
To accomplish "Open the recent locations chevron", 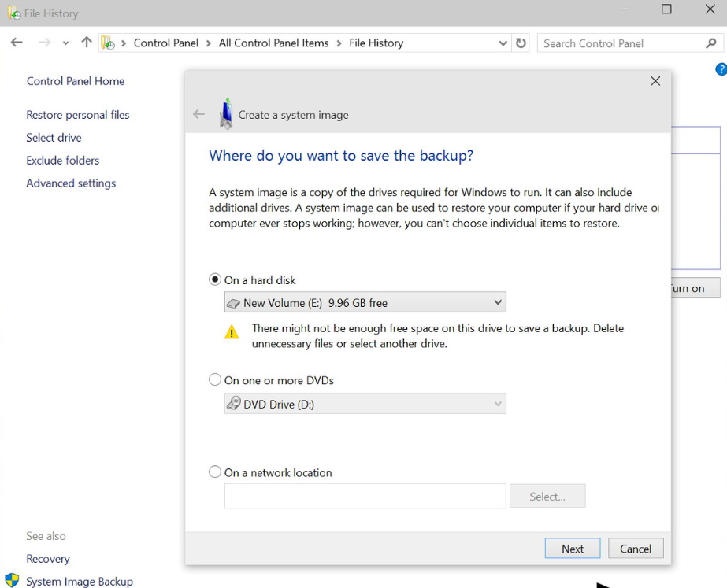I will click(x=65, y=43).
